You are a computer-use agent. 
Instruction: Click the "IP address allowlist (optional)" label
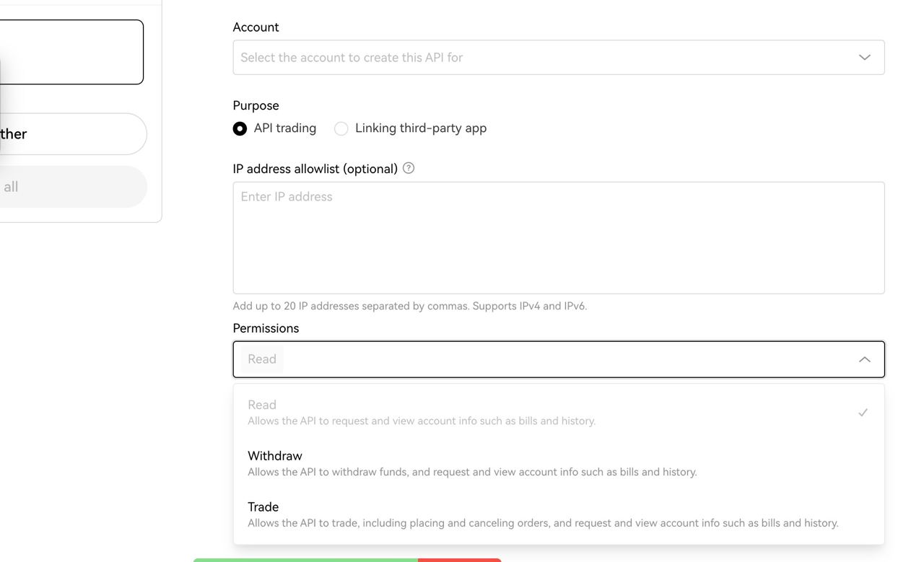(x=315, y=169)
